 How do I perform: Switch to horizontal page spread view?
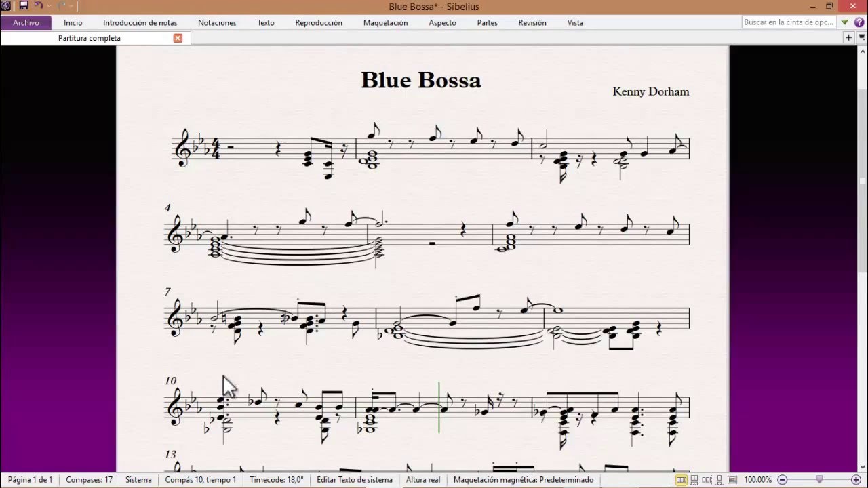click(682, 480)
